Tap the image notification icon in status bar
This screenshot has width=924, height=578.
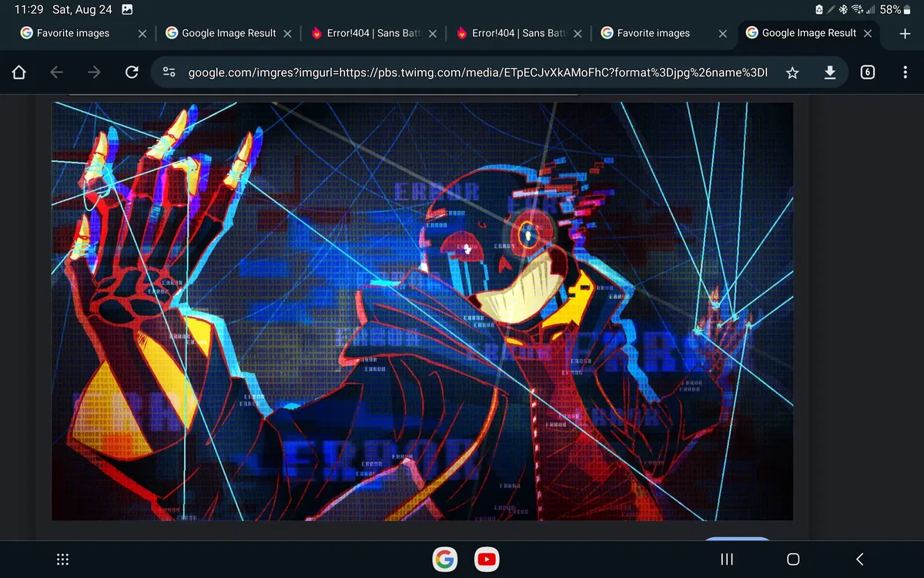127,10
